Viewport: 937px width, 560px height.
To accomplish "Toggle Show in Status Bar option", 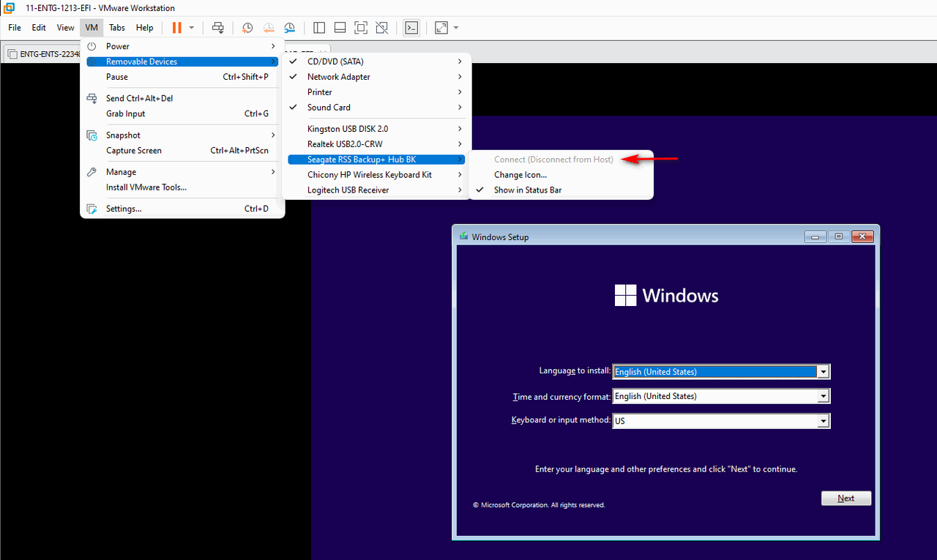I will click(x=561, y=190).
